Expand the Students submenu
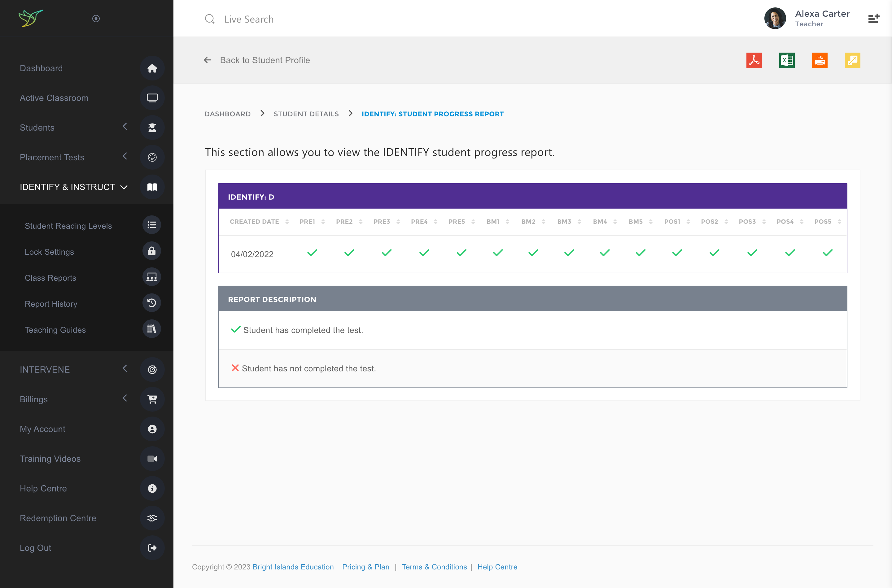Screen dimensions: 892x588 point(125,127)
